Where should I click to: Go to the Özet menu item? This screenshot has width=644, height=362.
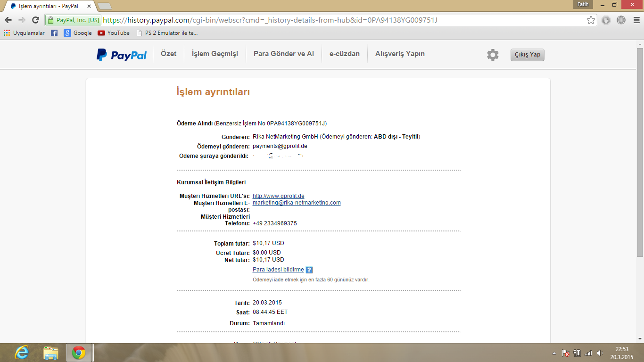(x=168, y=54)
